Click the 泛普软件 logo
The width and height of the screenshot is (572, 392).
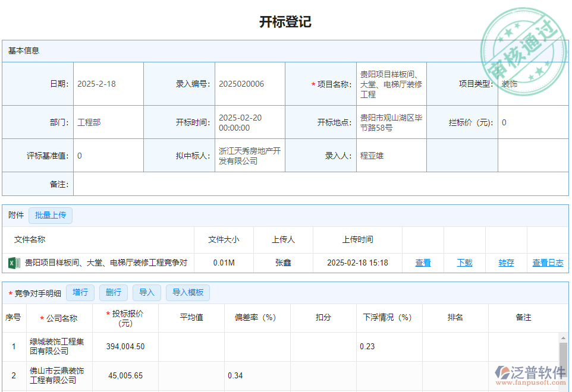click(x=528, y=371)
